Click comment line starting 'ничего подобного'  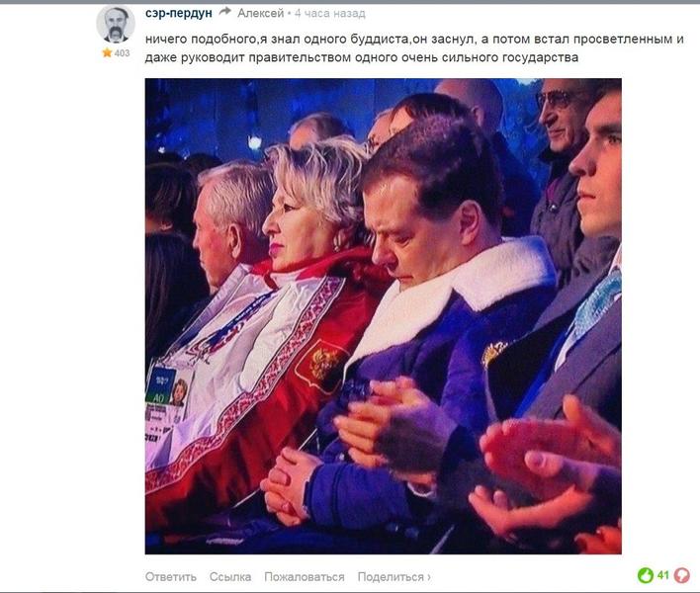414,40
